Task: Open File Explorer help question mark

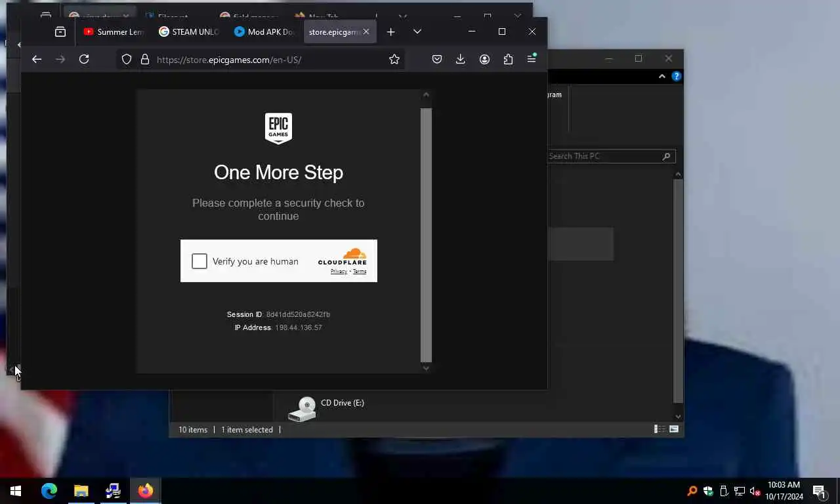Action: pyautogui.click(x=677, y=77)
